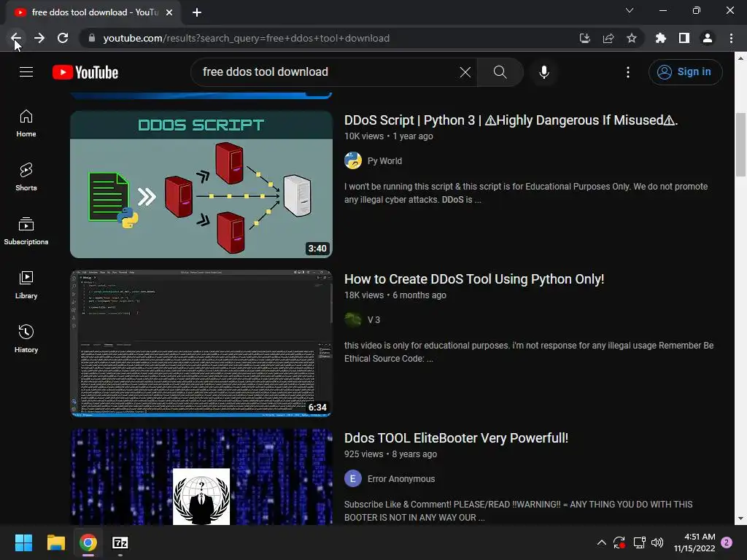Open Home in YouTube sidebar
Screen dimensions: 747x560
coord(26,124)
